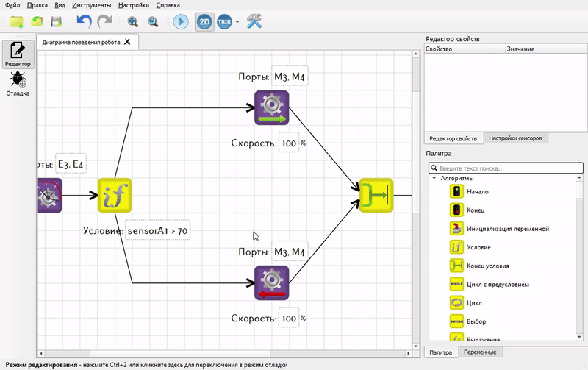This screenshot has width=588, height=370.
Task: Click the palette search text field
Action: click(506, 168)
